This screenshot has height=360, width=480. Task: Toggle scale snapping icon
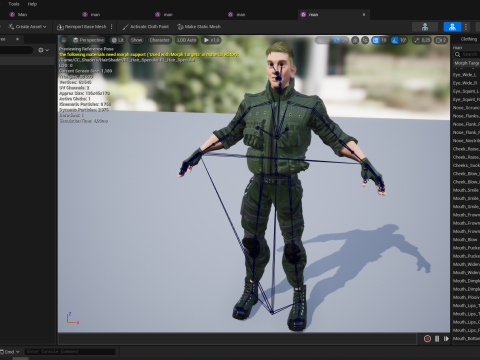[x=416, y=40]
